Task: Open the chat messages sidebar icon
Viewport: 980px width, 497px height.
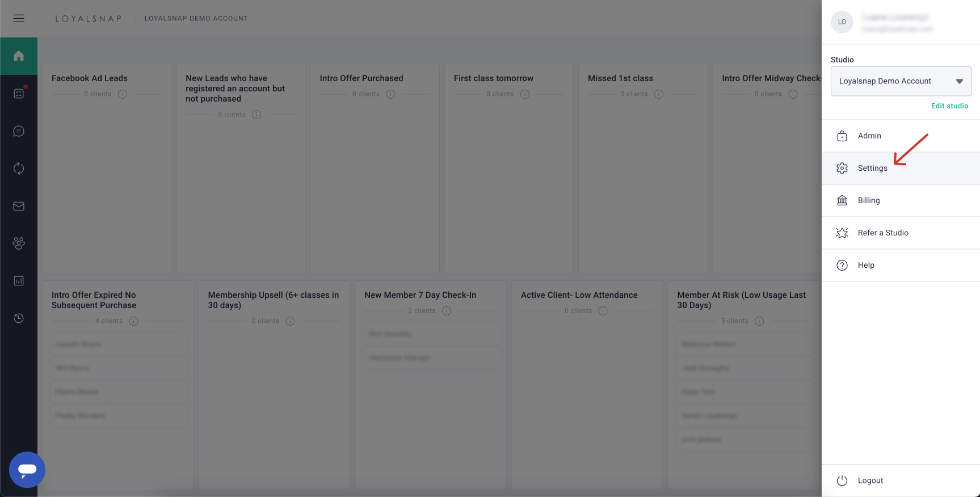Action: pos(19,131)
